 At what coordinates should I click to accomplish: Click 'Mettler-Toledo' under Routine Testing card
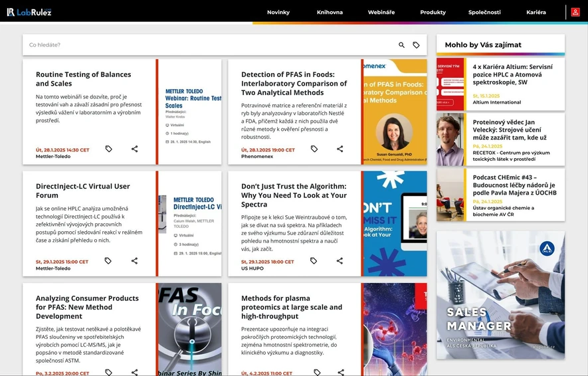[x=53, y=156]
